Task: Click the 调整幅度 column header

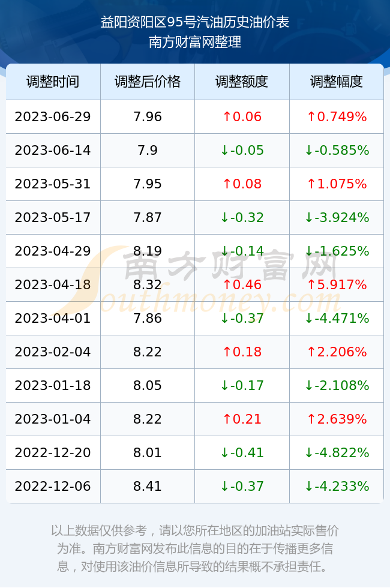Action: (x=337, y=82)
